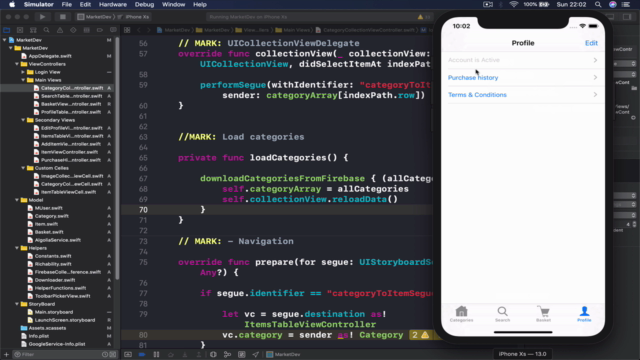
Task: Click the Xcode Run (play) button
Action: 42,17
